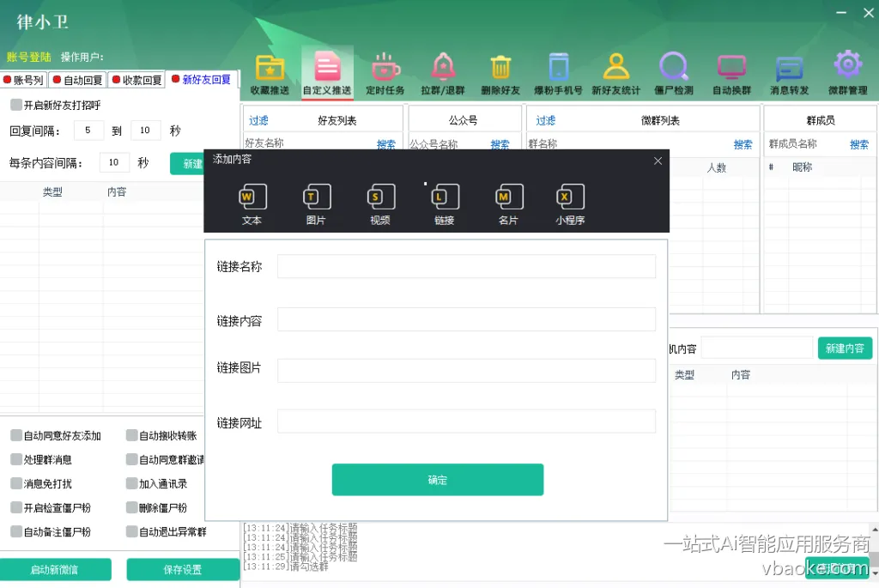Choose the 视频 content type icon
The width and height of the screenshot is (879, 588).
pos(380,204)
